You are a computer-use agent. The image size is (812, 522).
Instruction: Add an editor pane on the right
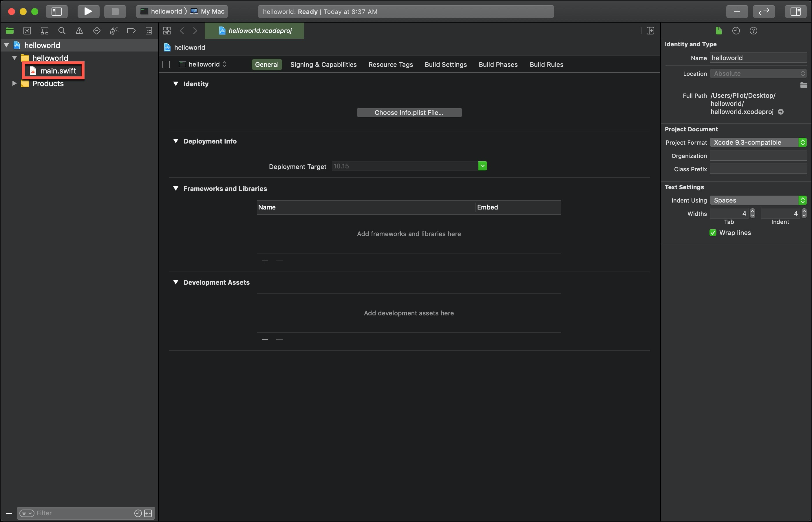(x=650, y=31)
